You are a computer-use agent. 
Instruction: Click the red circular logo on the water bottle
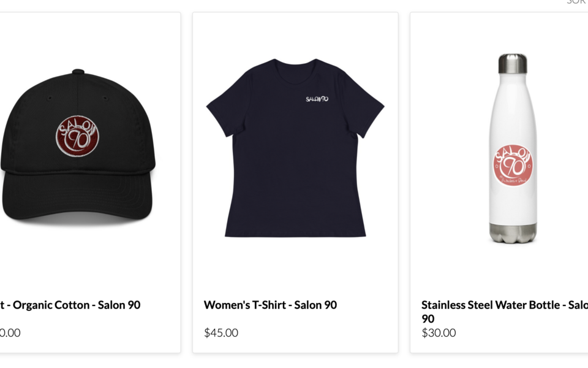513,165
